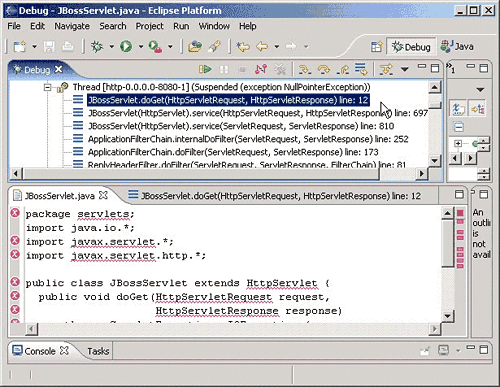Open the File menu

(14, 26)
